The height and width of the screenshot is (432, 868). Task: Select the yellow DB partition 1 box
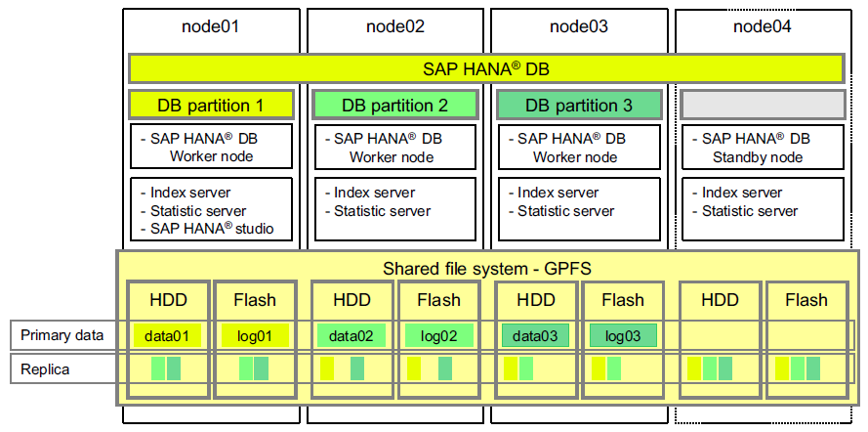coord(211,105)
